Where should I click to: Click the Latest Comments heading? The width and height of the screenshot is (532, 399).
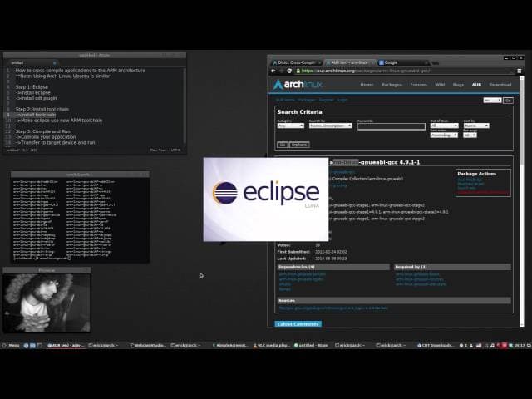pyautogui.click(x=298, y=324)
